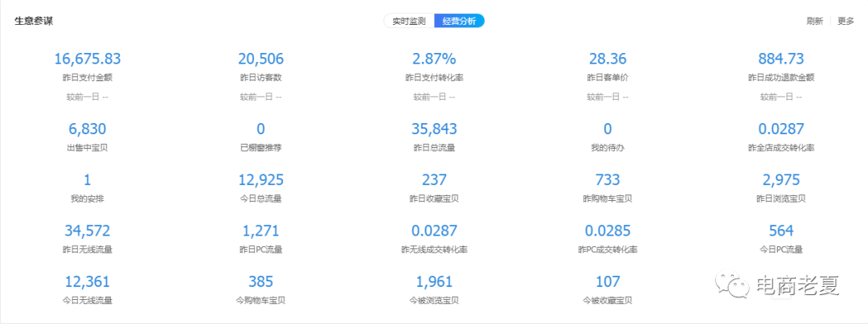
Task: Click the 35,843 total traffic value
Action: (434, 129)
